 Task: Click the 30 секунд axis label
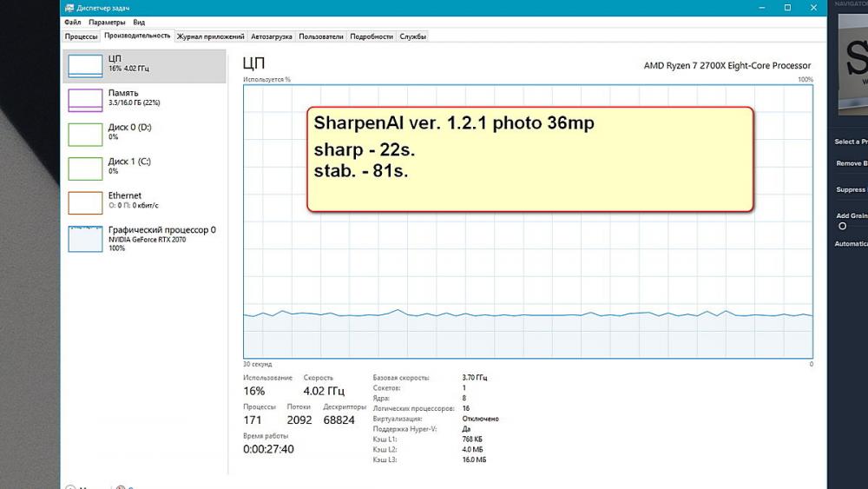point(258,365)
